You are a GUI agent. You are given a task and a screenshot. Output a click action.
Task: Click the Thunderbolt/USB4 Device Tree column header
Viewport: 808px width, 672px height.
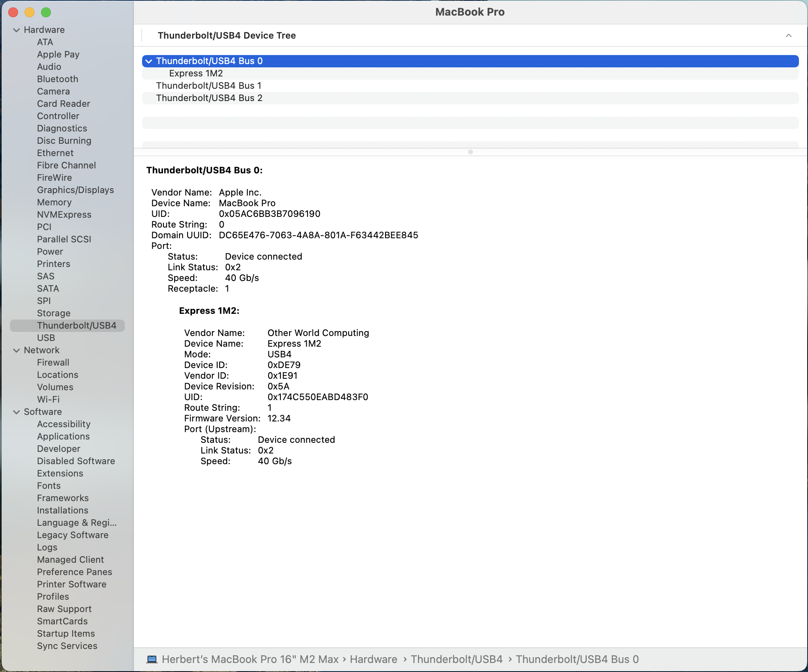click(227, 36)
